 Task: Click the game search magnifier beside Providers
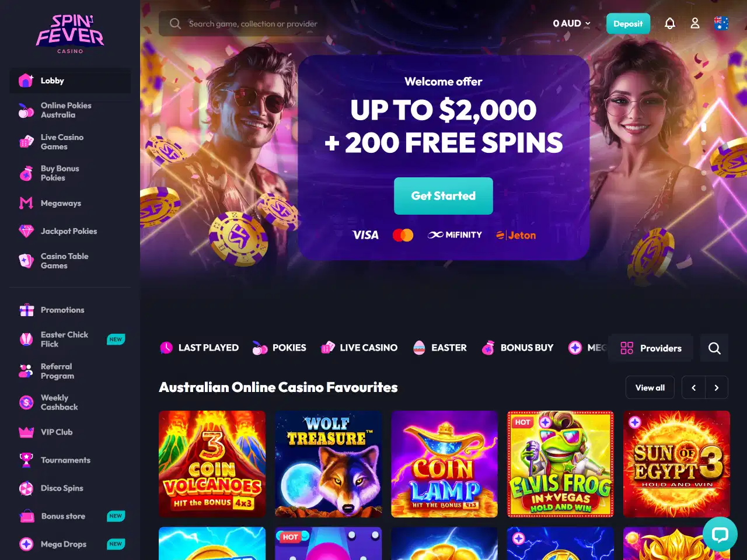click(x=714, y=348)
